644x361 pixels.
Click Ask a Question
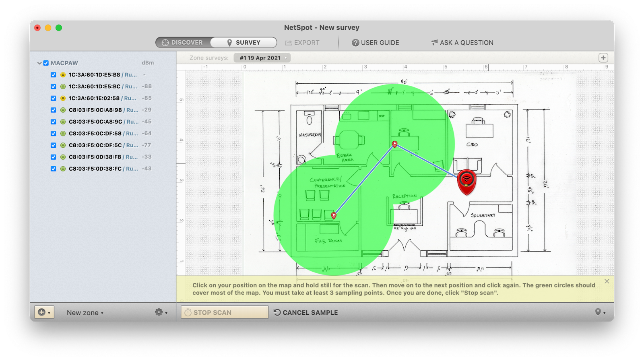coord(462,43)
